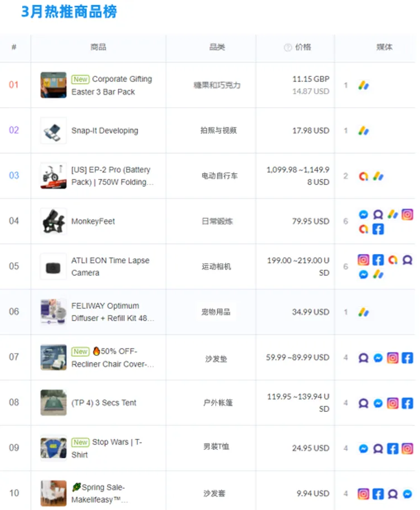Click the Easter 3 Bar Pack thumbnail
Screen dimensions: 420x510
pos(53,85)
